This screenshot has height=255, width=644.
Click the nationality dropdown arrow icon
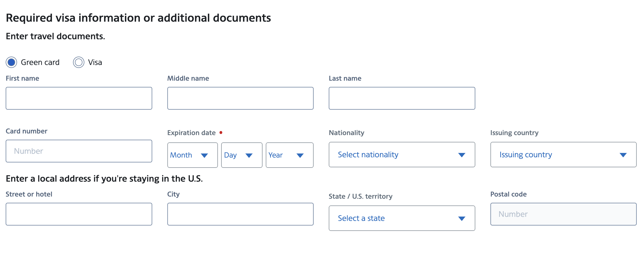click(462, 155)
